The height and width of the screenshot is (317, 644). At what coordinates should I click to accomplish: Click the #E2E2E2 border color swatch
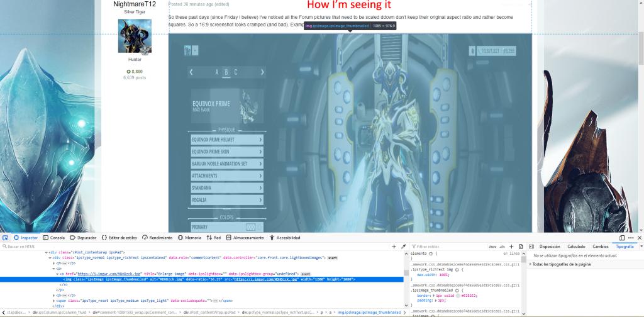point(459,296)
